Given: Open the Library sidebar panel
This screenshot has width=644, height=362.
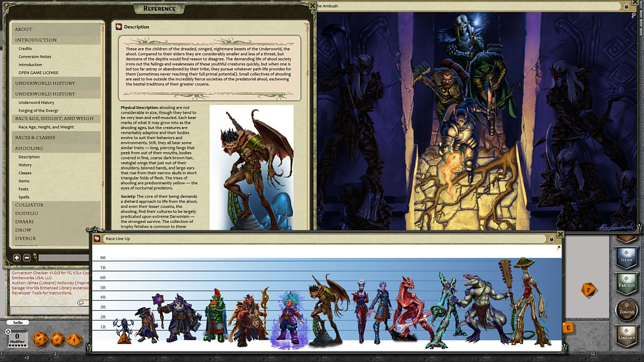Looking at the screenshot, I should click(627, 333).
